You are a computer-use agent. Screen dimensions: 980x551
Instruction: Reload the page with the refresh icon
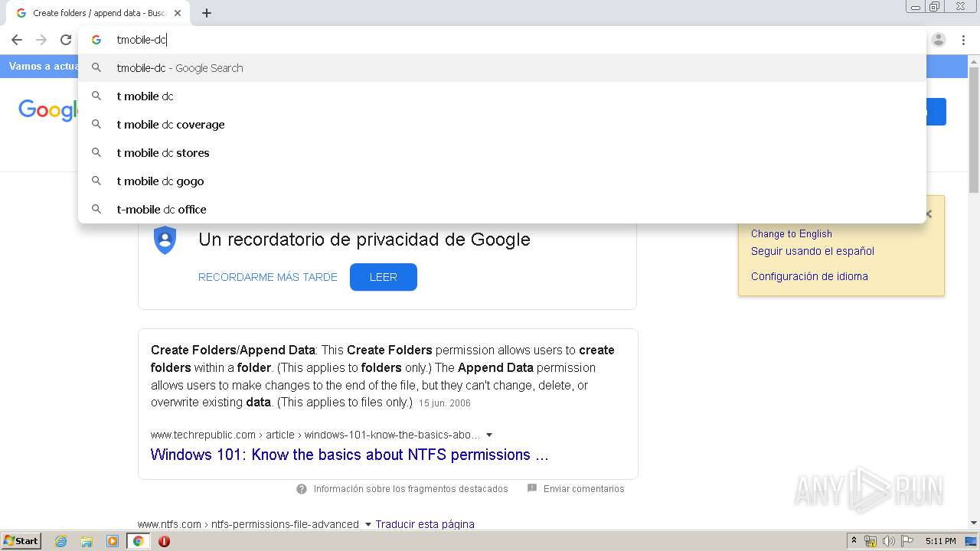66,40
